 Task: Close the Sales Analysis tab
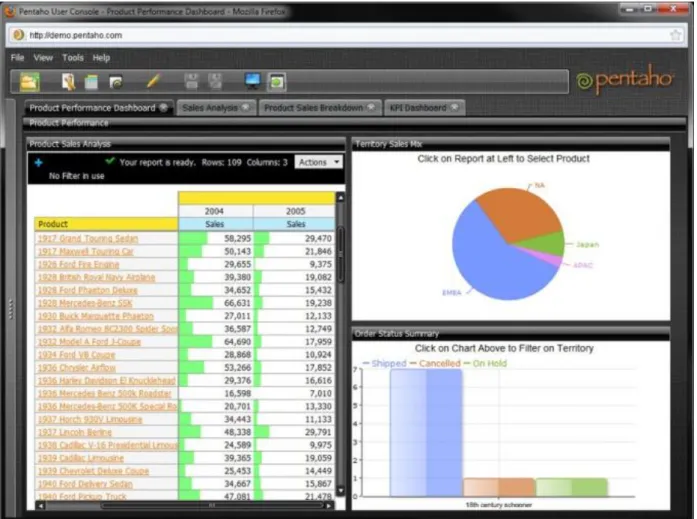245,108
